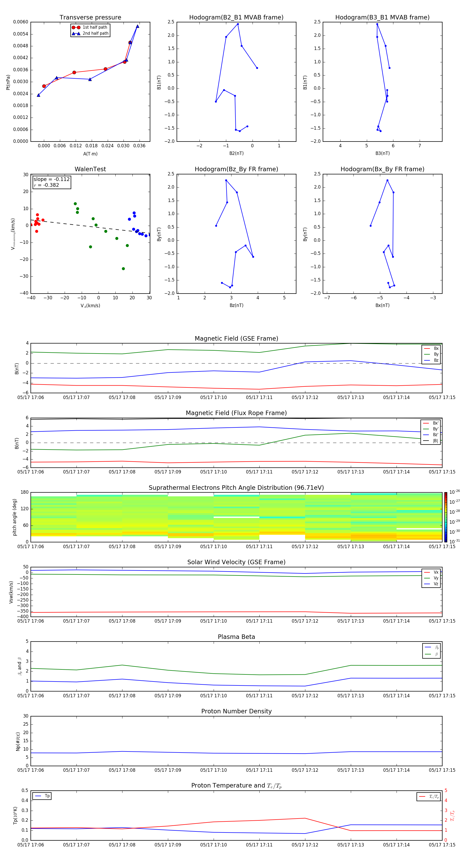Screen dimensions: 473x868
Task: Select '|B|' in the Flux Rope legend
Action: pos(431,441)
